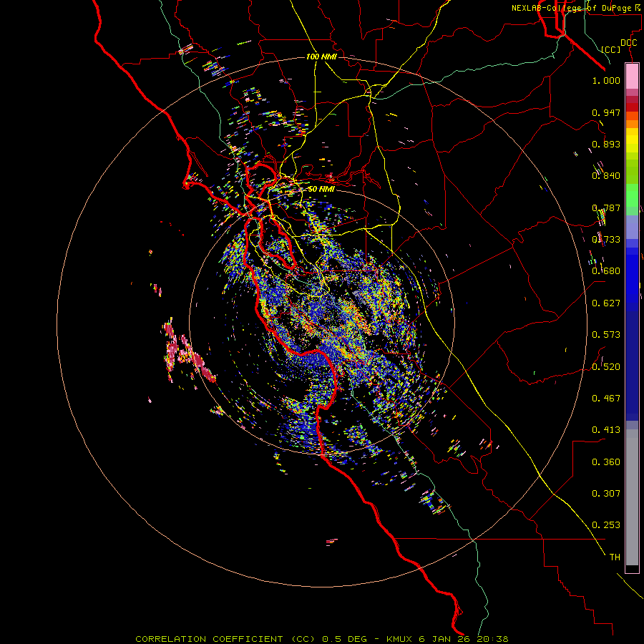The width and height of the screenshot is (644, 644).
Task: Click the 50 NMI range ring label
Action: tap(321, 189)
